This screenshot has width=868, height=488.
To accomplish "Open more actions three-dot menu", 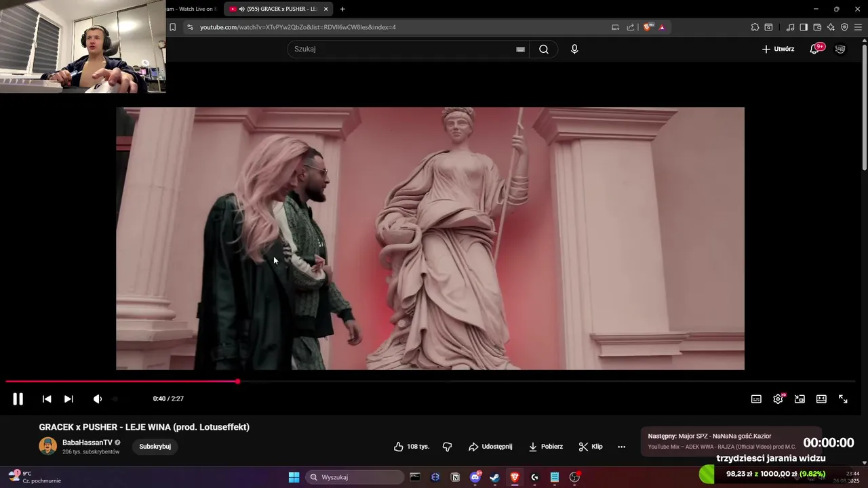I will [x=621, y=447].
